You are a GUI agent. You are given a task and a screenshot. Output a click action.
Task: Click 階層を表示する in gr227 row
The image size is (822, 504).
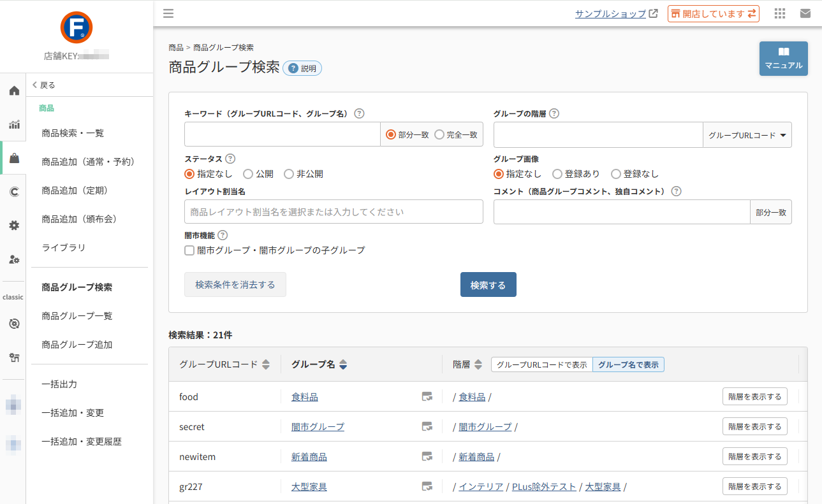click(755, 486)
